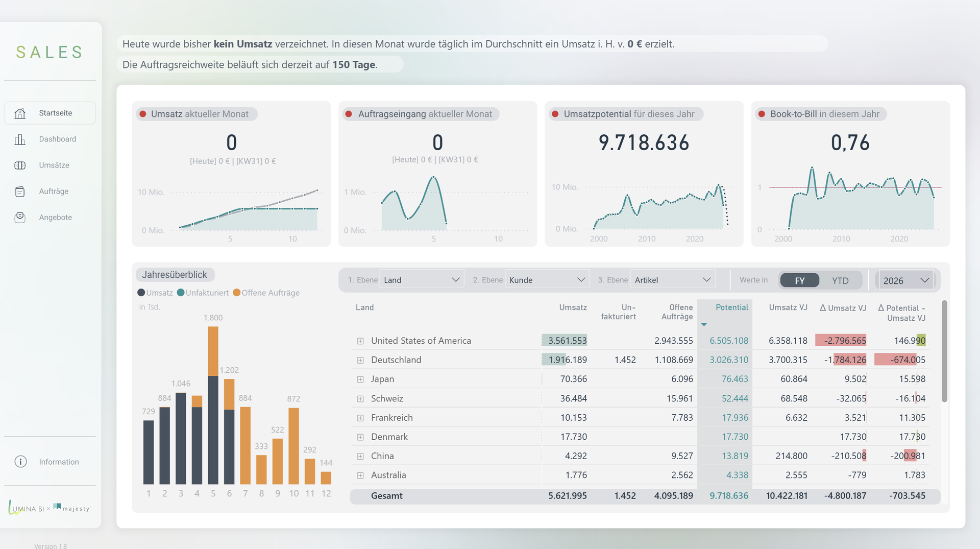Screen dimensions: 980x549
Task: Open the 2. Ebene Kunde dropdown
Action: [547, 280]
